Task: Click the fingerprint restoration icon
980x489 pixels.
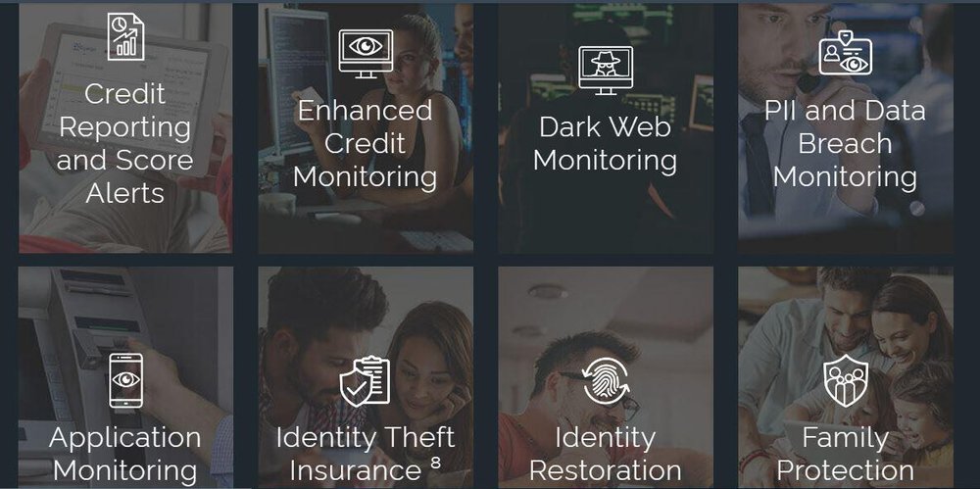Action: pos(605,380)
